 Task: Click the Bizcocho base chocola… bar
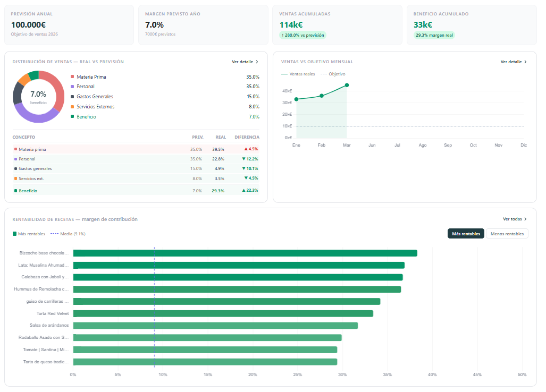[x=245, y=253]
